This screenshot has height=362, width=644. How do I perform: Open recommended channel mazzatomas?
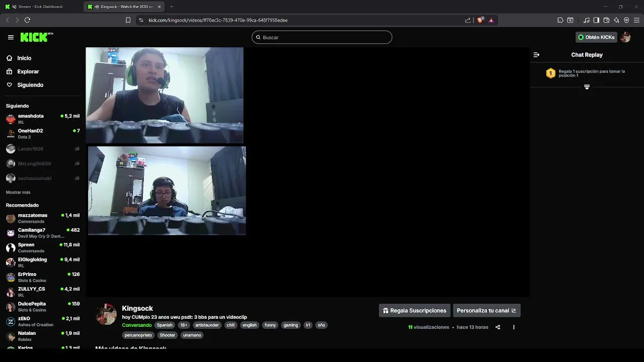click(x=43, y=218)
